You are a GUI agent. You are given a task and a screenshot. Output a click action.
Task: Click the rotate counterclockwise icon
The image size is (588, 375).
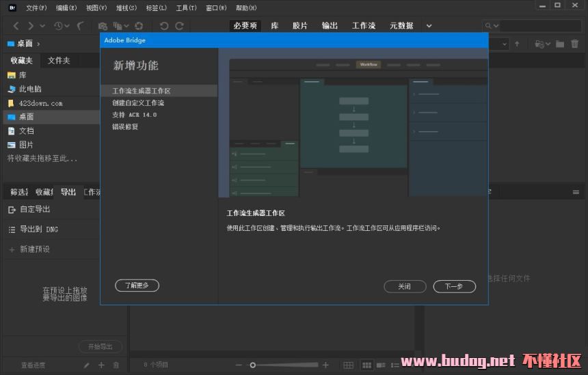click(164, 26)
